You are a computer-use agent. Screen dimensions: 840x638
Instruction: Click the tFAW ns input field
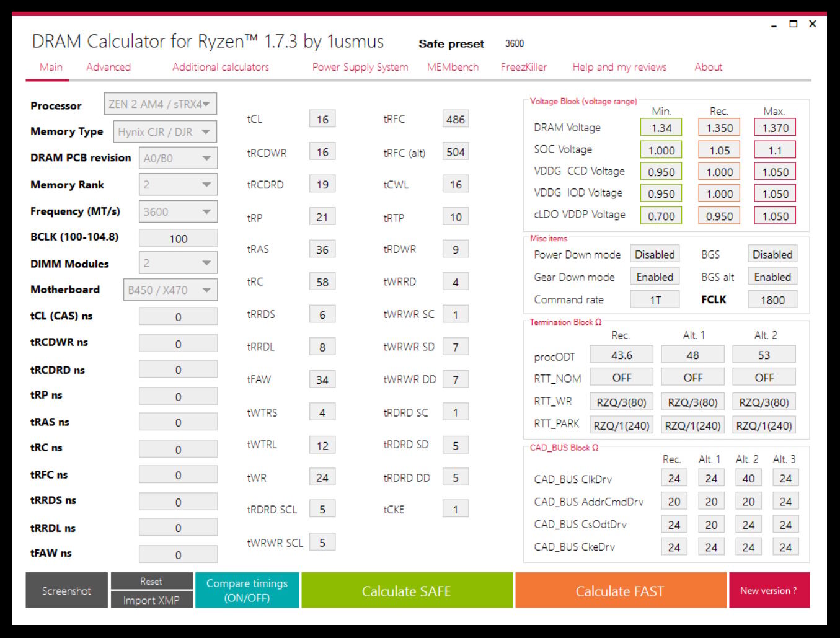[x=178, y=554]
